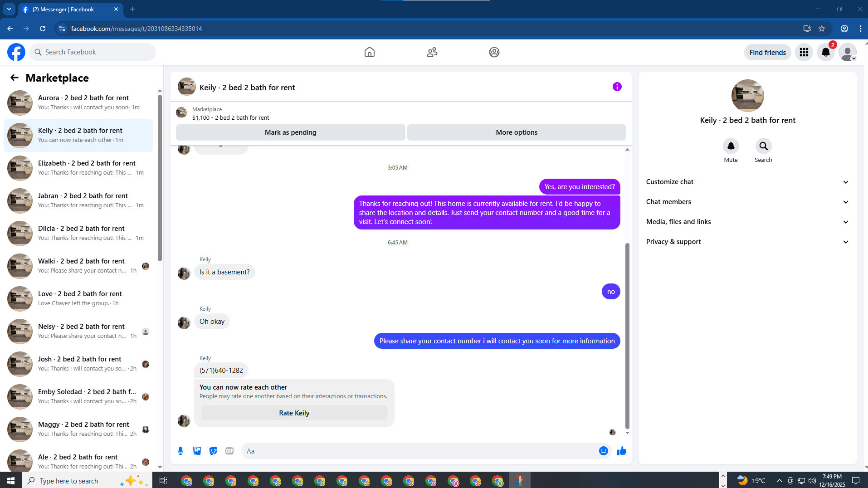
Task: Click the browser address bar URL
Action: (x=137, y=29)
